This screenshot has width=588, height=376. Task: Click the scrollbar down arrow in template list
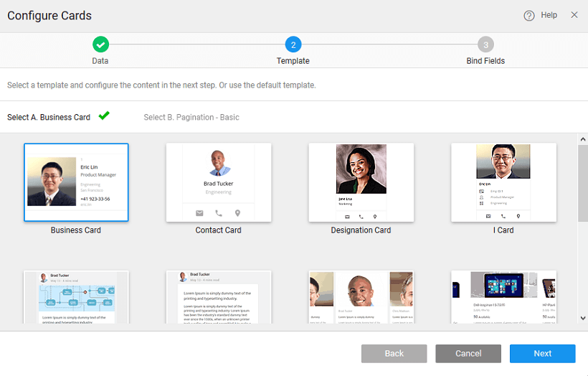(582, 318)
